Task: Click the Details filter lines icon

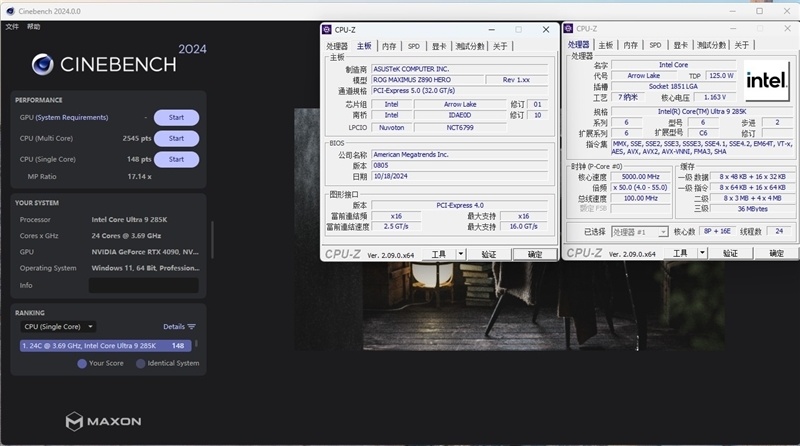Action: point(191,327)
